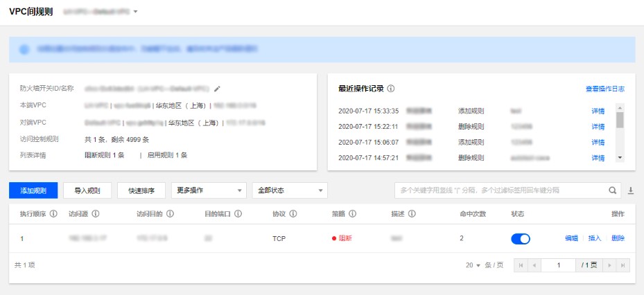Click info icon beside 执行顺序 column
Image resolution: width=644 pixels, height=295 pixels.
(53, 214)
